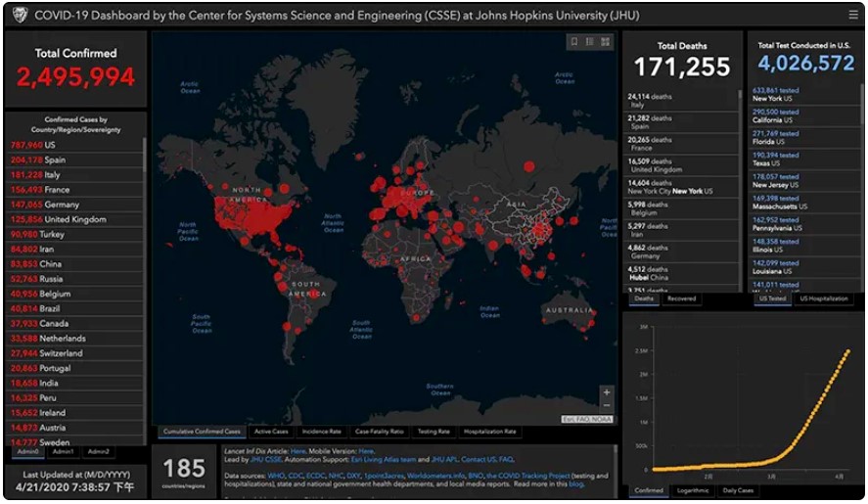Select the Confirmed chart tab
868x504 pixels.
[648, 490]
